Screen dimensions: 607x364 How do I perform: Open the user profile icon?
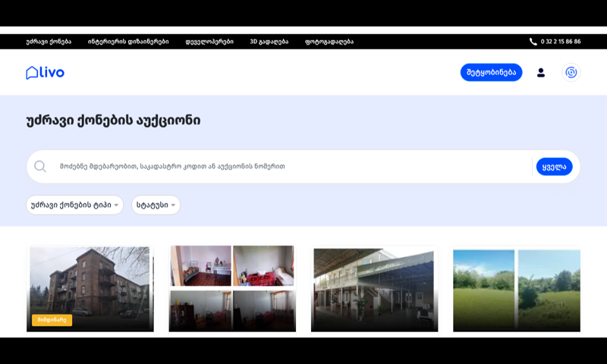pyautogui.click(x=541, y=72)
